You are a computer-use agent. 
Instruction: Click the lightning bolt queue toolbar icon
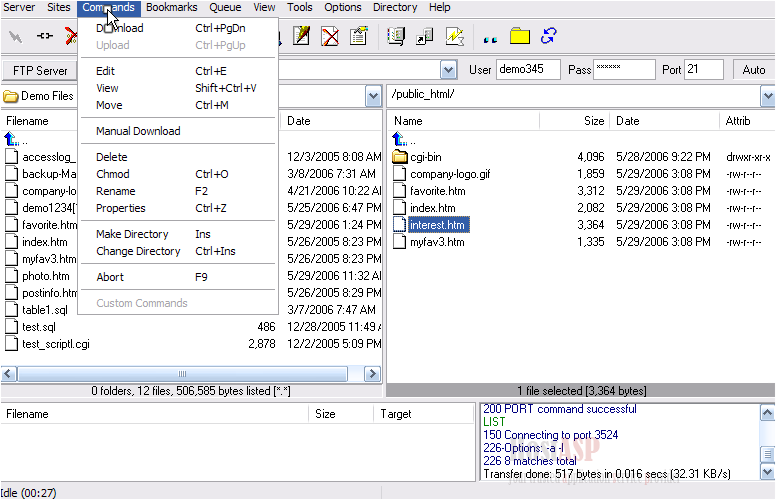tap(454, 36)
